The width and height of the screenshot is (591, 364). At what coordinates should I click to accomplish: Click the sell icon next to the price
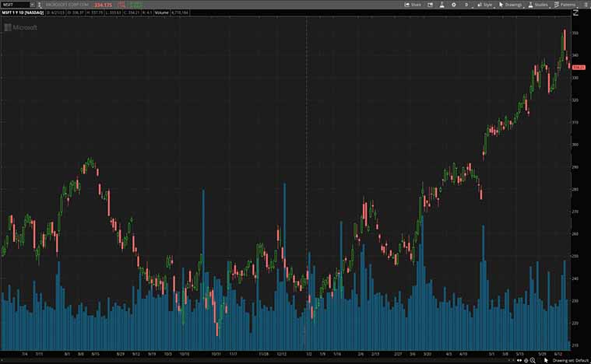tap(119, 5)
